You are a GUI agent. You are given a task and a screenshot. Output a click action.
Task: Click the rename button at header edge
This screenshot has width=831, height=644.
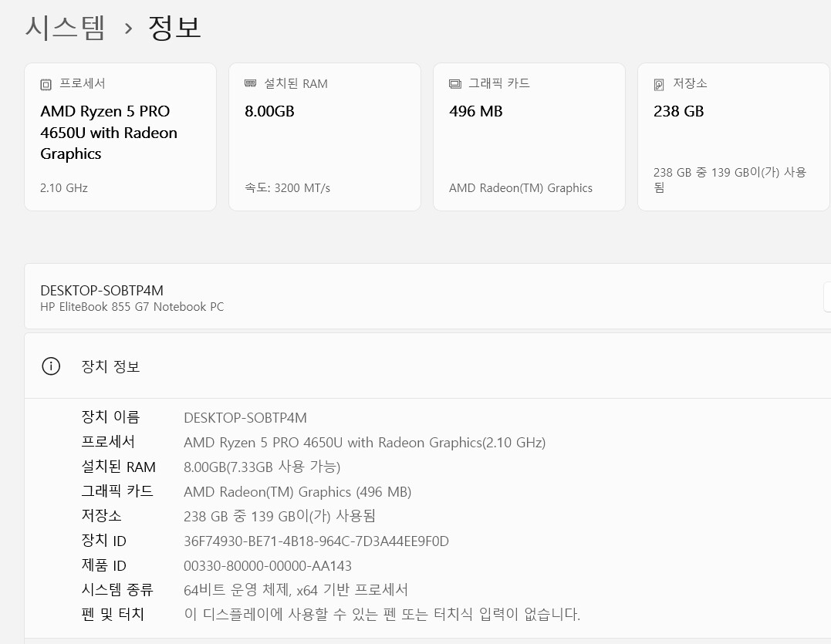coord(827,297)
